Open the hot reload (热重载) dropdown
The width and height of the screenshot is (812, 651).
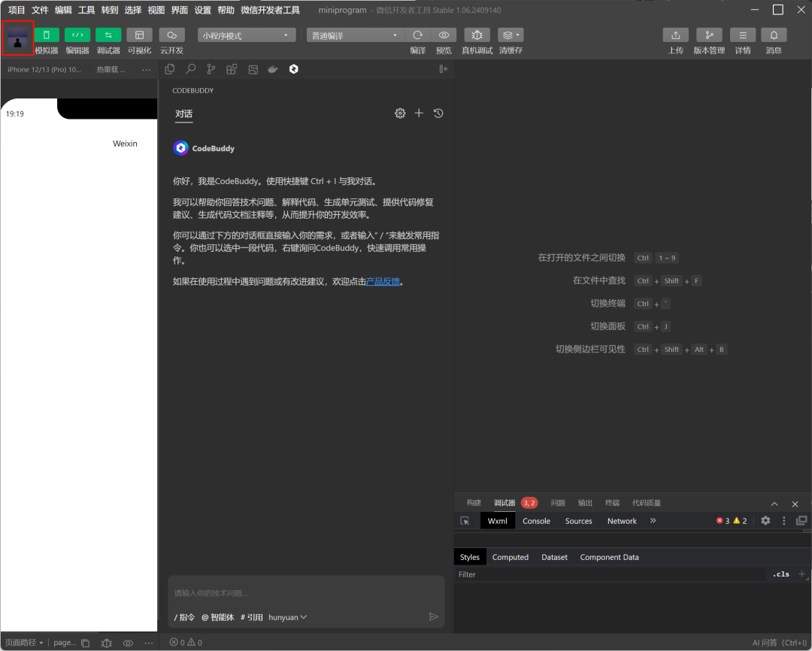111,69
